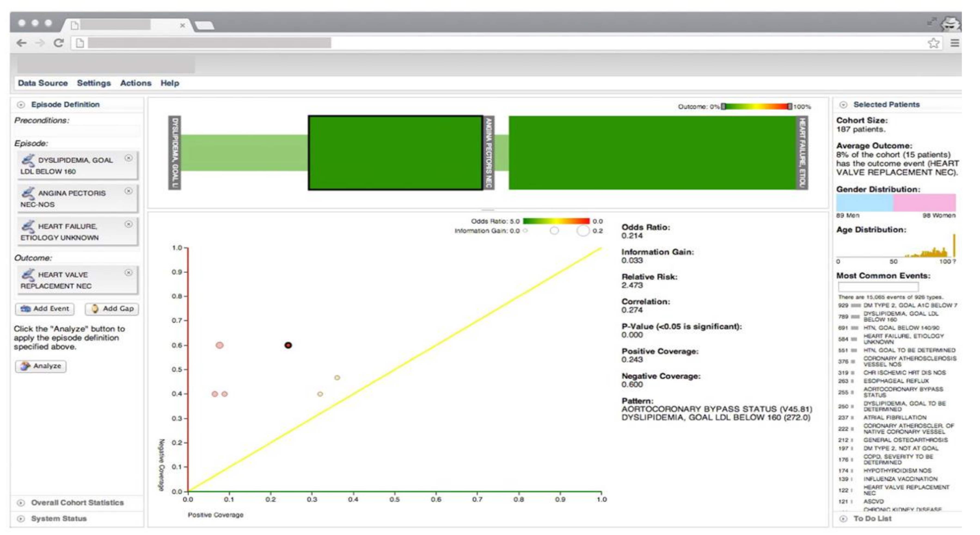
Task: Remove the Heart Failure episode event
Action: point(129,224)
